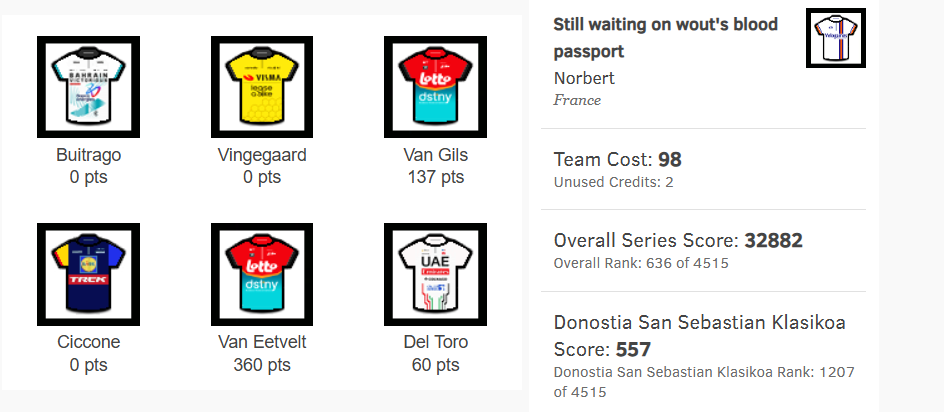Select the Overall Series Score 32882 line
944x412 pixels.
click(678, 240)
